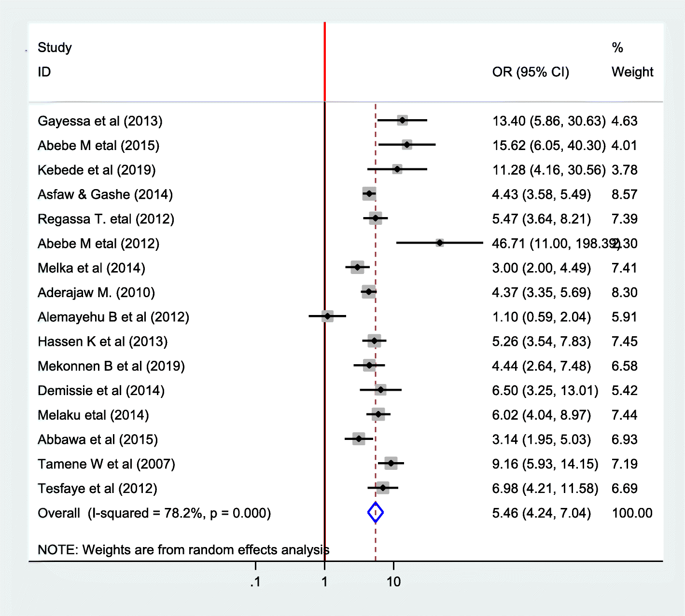The image size is (685, 616).
Task: Select "Hassen K et al (2013)" study
Action: point(103,342)
